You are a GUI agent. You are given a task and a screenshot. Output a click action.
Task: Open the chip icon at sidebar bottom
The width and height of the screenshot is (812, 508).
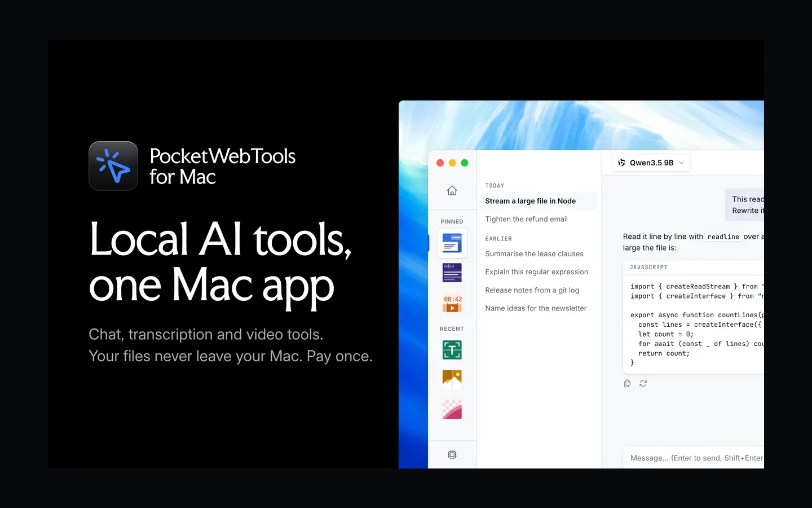[452, 455]
